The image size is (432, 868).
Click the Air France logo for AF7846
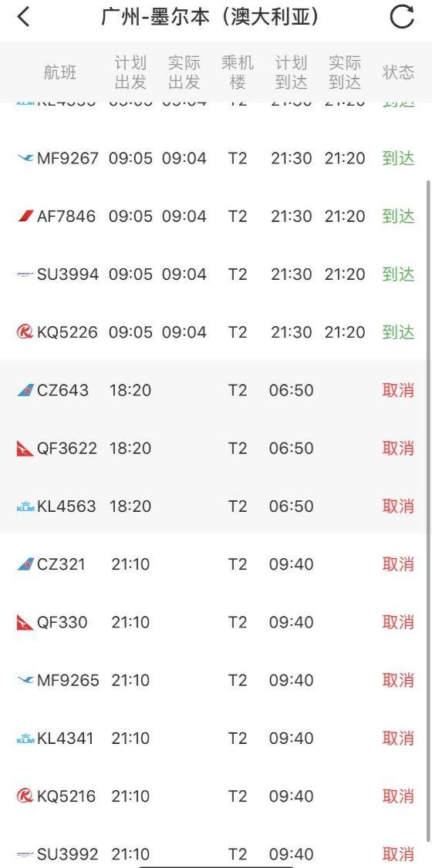(25, 217)
